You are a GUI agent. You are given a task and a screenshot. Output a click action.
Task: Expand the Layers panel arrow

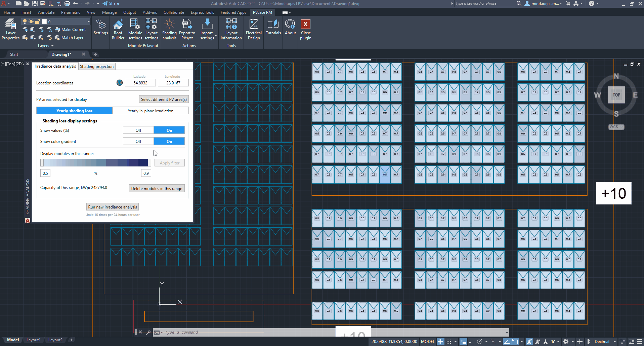click(52, 46)
